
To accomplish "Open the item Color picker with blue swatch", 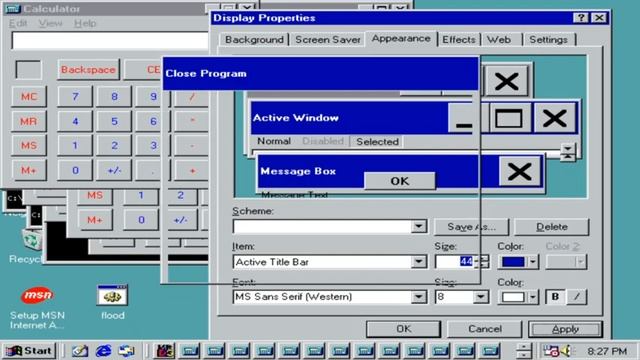I will (518, 262).
